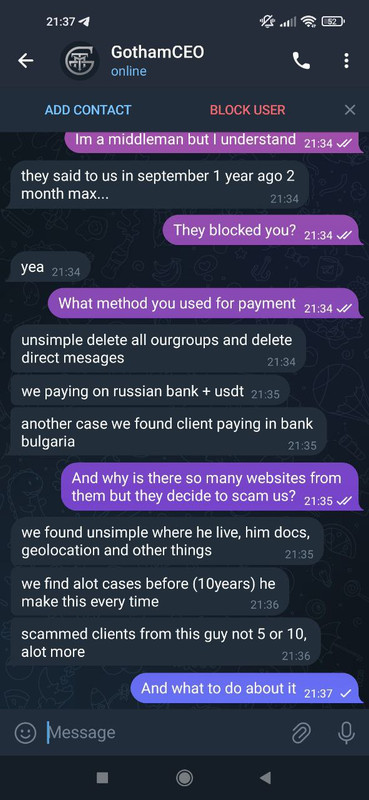The height and width of the screenshot is (800, 369).
Task: Open attachments with the paperclip icon
Action: (301, 733)
